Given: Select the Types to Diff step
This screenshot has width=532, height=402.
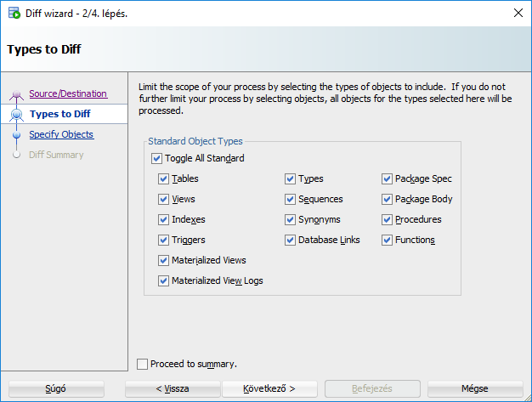Looking at the screenshot, I should click(x=60, y=114).
